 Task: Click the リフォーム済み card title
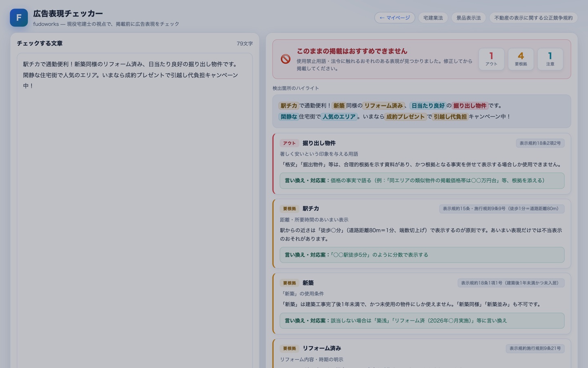(322, 348)
